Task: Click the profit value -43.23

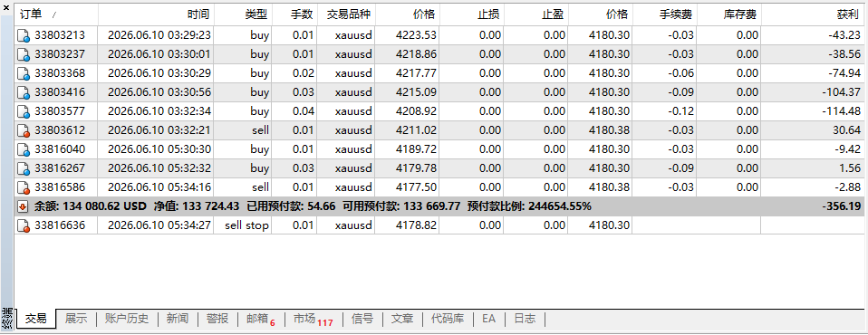Action: [x=844, y=36]
